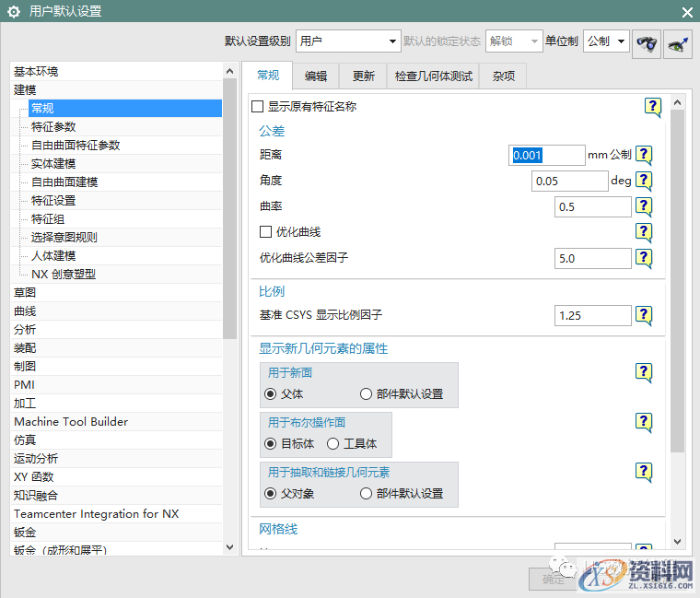Click the 基准 CSYS 显示比例因子 field

point(593,316)
